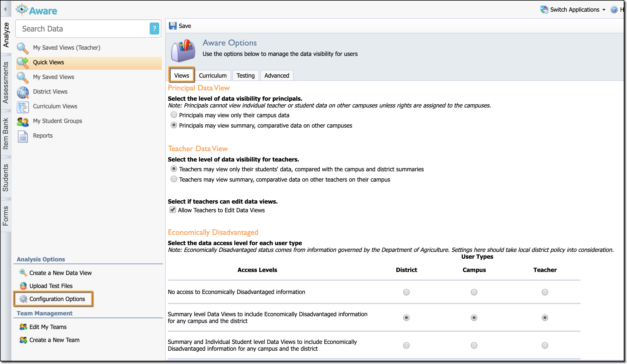The image size is (627, 364).
Task: Click the Save label in toolbar
Action: pyautogui.click(x=185, y=26)
